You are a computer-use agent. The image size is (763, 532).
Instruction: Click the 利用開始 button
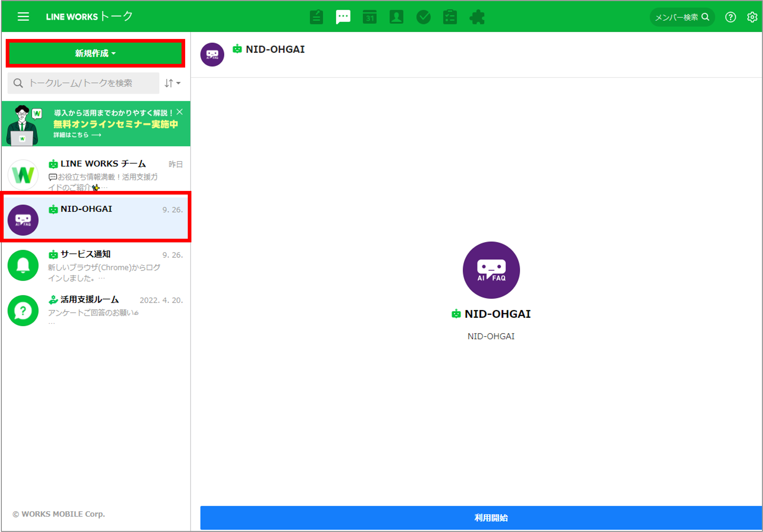pos(481,518)
